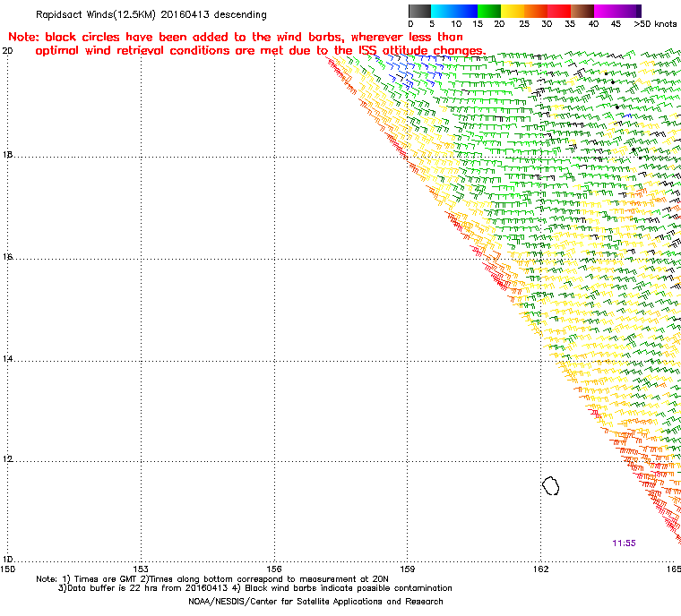Click the 156 longitude axis label
The width and height of the screenshot is (681, 616).
274,569
